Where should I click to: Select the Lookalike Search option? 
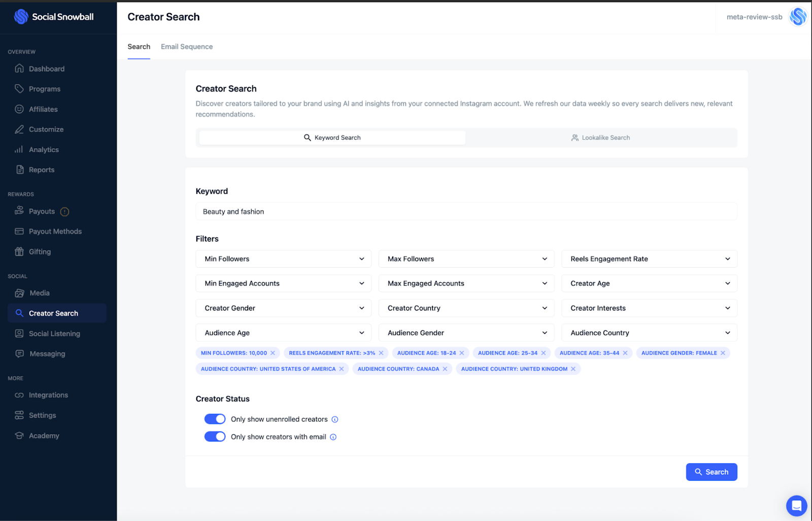(x=601, y=137)
